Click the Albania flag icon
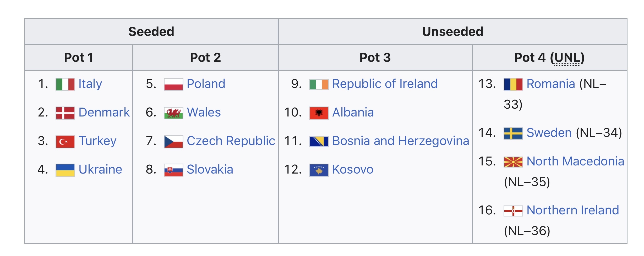 point(319,113)
